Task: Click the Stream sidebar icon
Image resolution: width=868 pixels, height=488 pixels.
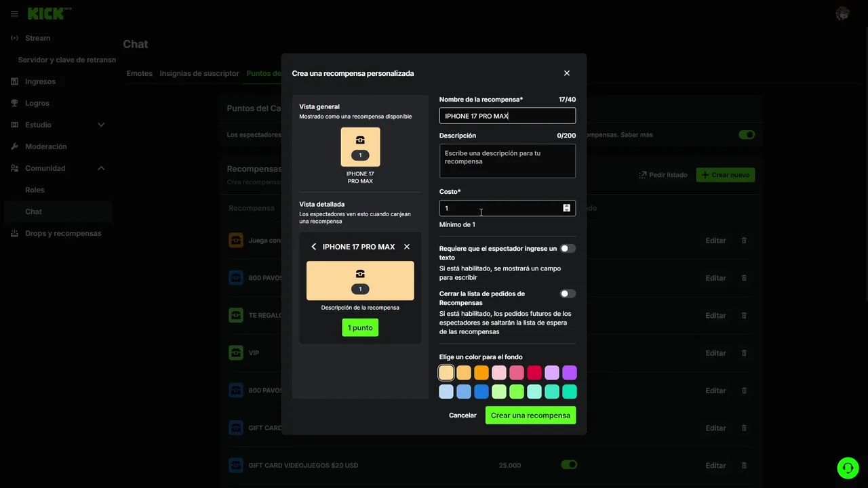Action: tap(14, 38)
